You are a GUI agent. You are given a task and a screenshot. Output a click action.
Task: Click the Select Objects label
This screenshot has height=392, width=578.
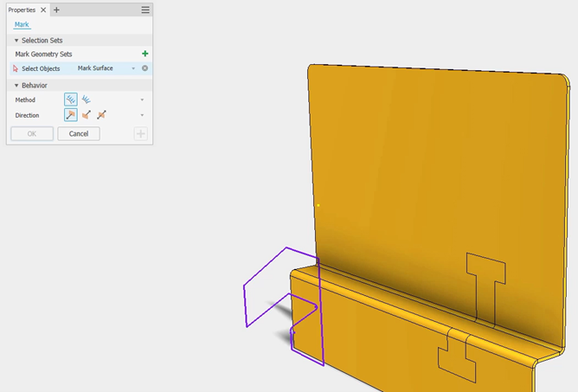(x=41, y=68)
